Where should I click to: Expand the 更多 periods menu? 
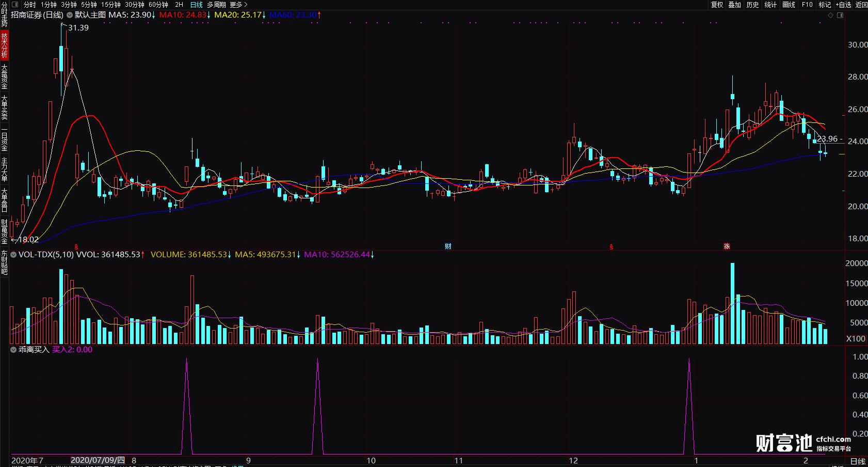point(238,5)
